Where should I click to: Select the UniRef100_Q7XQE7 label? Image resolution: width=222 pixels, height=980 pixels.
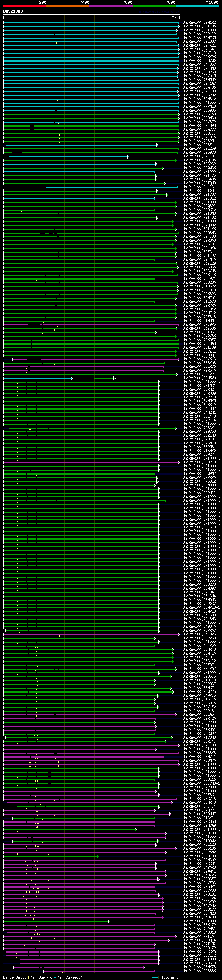coord(199,340)
